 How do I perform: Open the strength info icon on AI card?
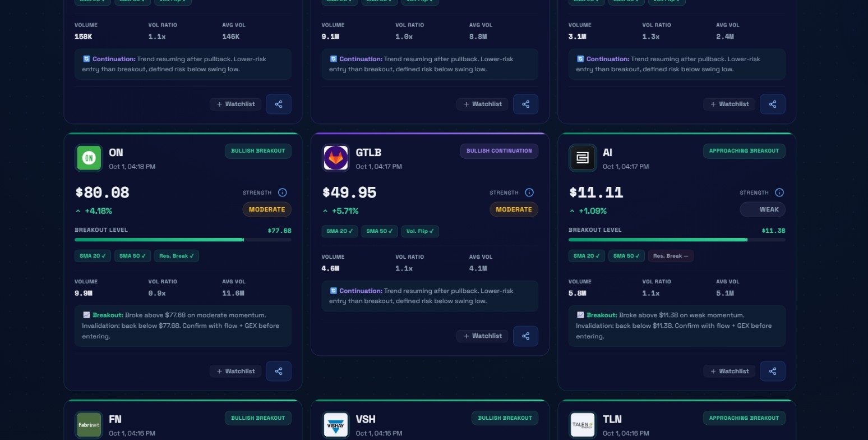point(779,192)
